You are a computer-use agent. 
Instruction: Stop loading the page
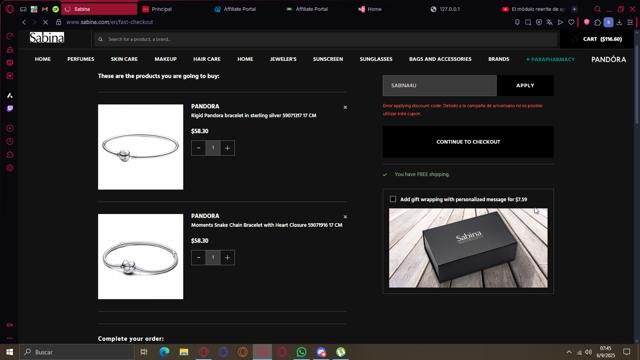(x=45, y=22)
